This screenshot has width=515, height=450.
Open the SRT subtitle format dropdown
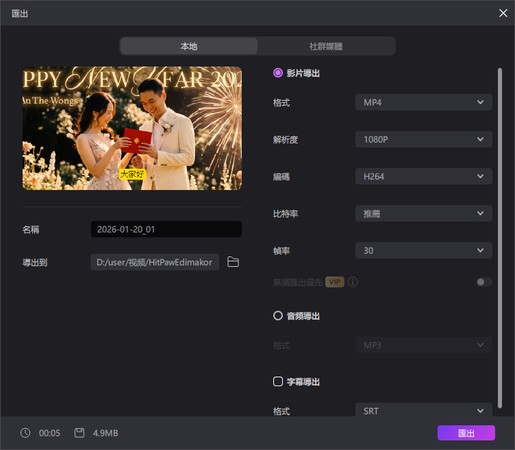click(x=423, y=411)
